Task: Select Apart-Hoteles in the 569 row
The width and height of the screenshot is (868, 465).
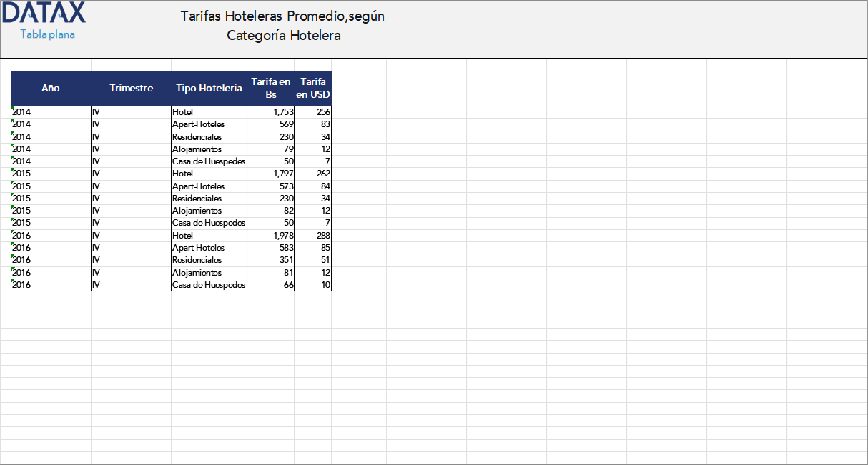Action: [x=209, y=124]
